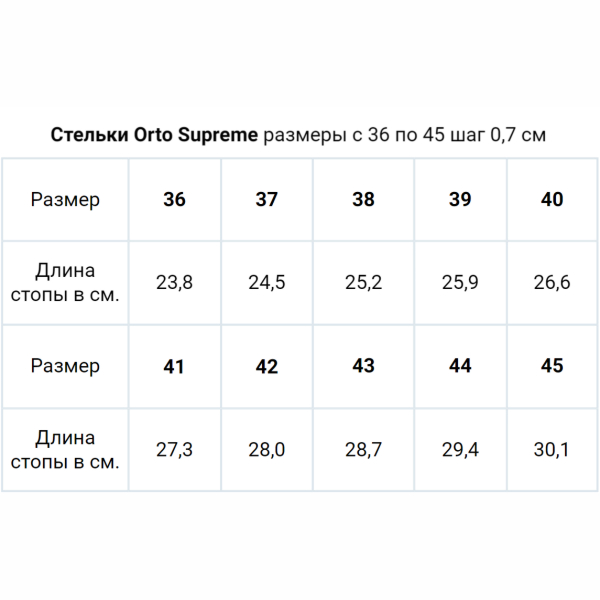Screen dimensions: 600x600
Task: Select the size 41 cell
Action: tap(174, 366)
